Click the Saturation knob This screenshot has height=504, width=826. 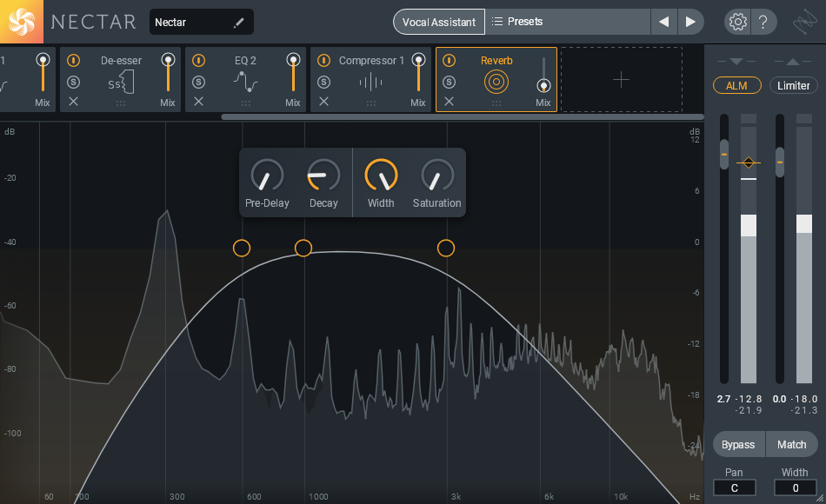click(x=437, y=176)
